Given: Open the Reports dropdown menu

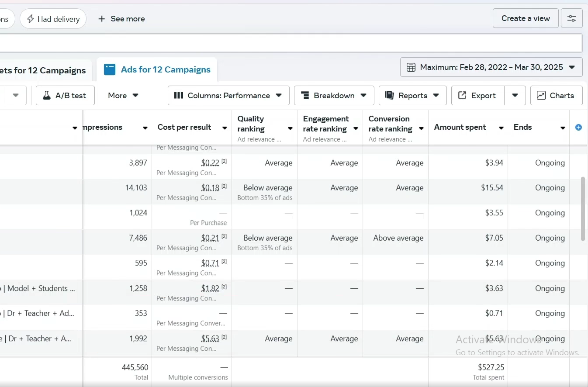Looking at the screenshot, I should tap(412, 96).
